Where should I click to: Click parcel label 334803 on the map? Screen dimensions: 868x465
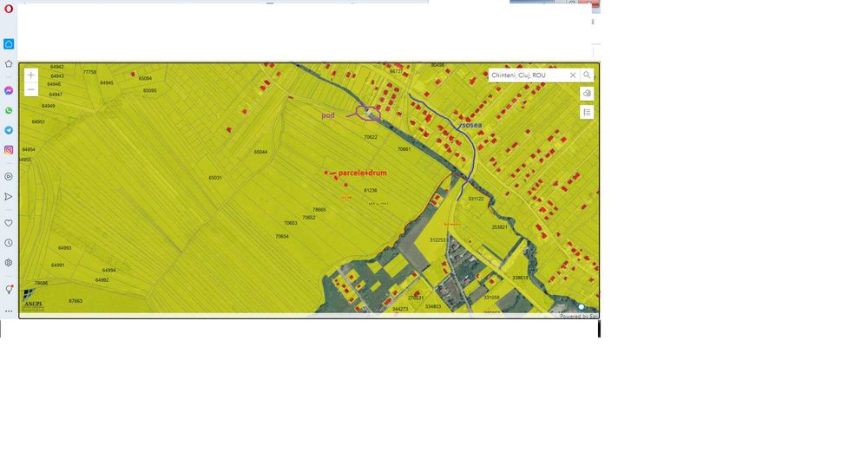click(433, 306)
